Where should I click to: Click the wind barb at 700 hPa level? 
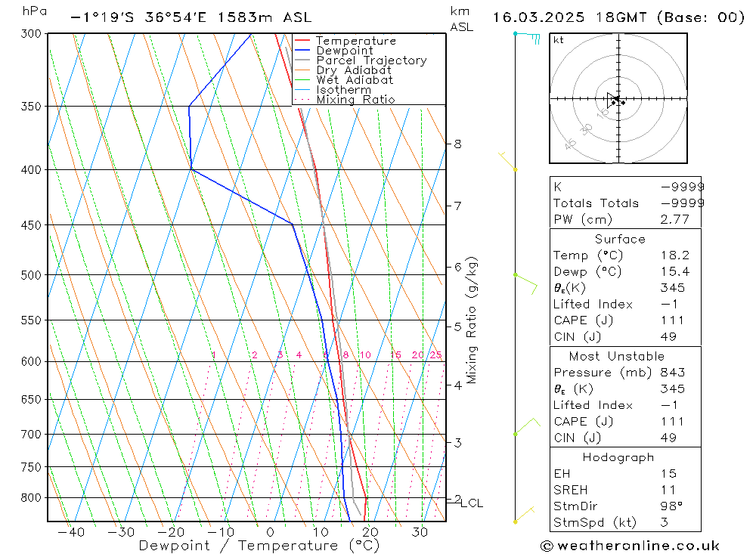(x=527, y=426)
